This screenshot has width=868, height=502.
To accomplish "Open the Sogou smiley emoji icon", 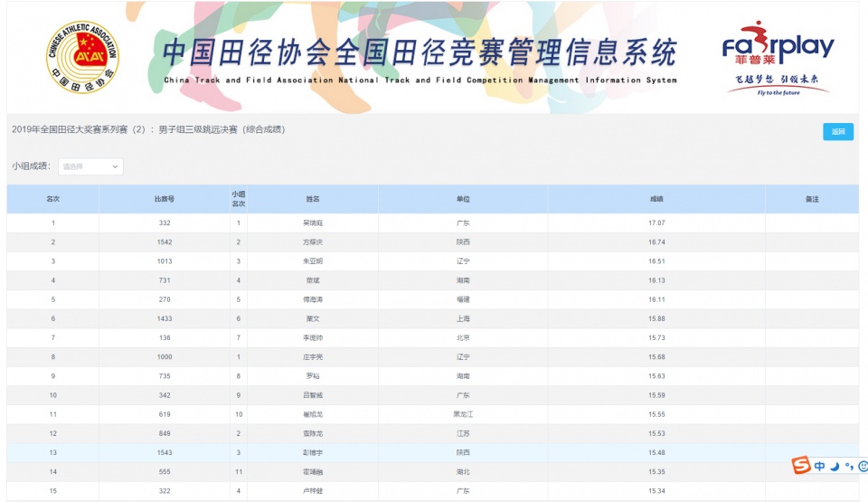I will [x=863, y=467].
